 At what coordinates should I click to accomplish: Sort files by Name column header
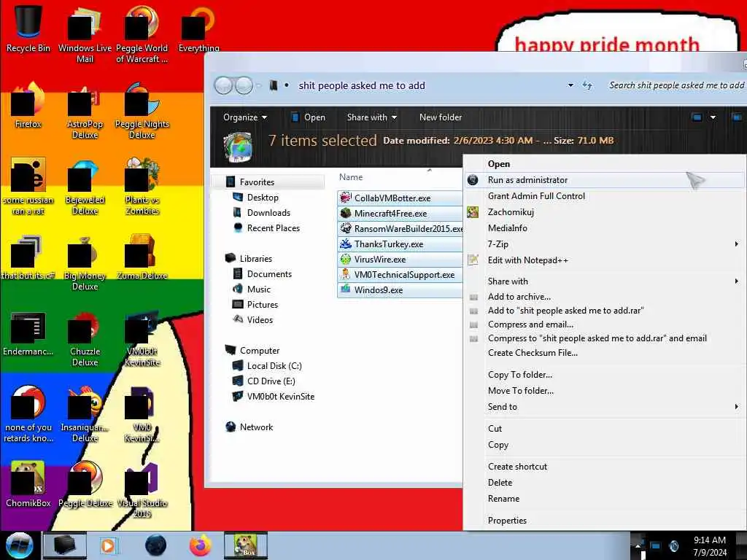(351, 177)
